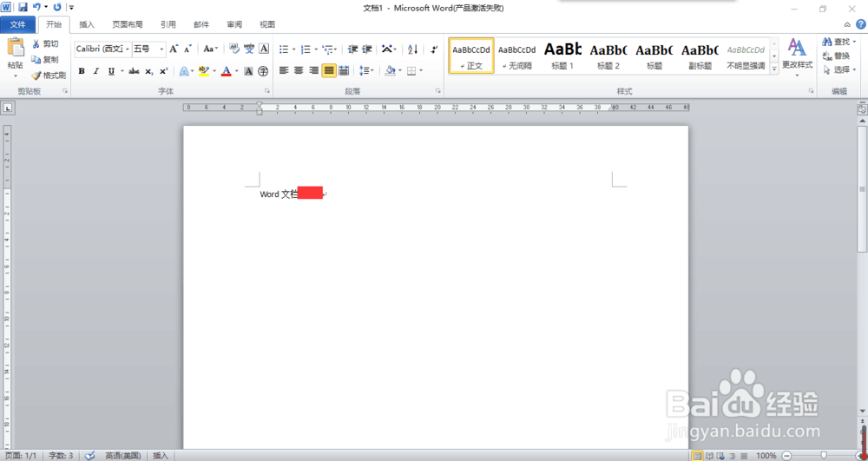
Task: Open Word Help question mark
Action: pyautogui.click(x=861, y=24)
